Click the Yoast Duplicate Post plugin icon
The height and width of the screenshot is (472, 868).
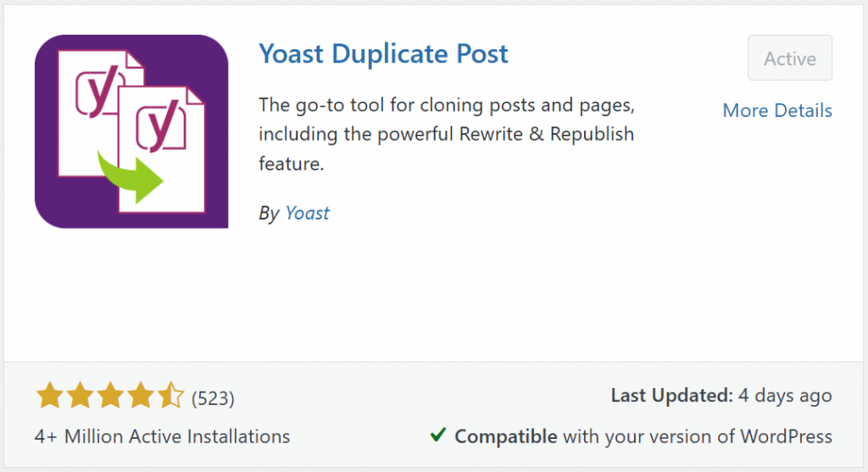(x=131, y=131)
